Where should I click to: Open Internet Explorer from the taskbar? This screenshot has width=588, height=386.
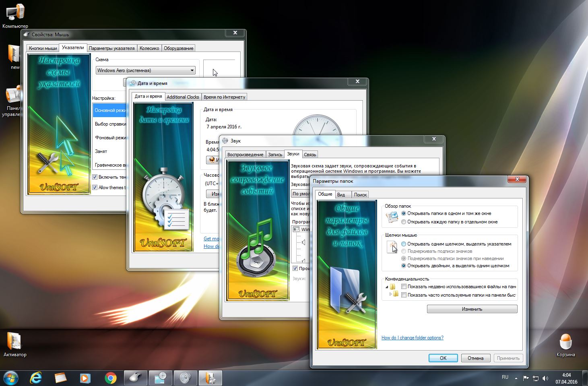36,378
